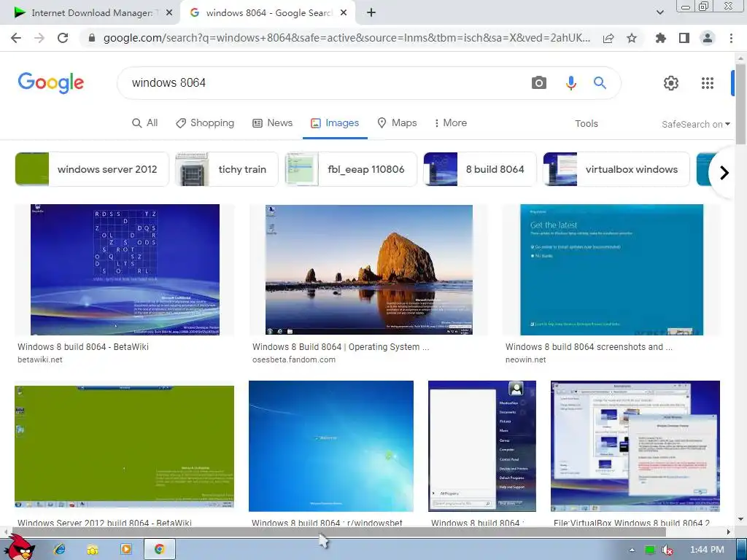Go back to the previous page
747x560 pixels.
click(16, 38)
